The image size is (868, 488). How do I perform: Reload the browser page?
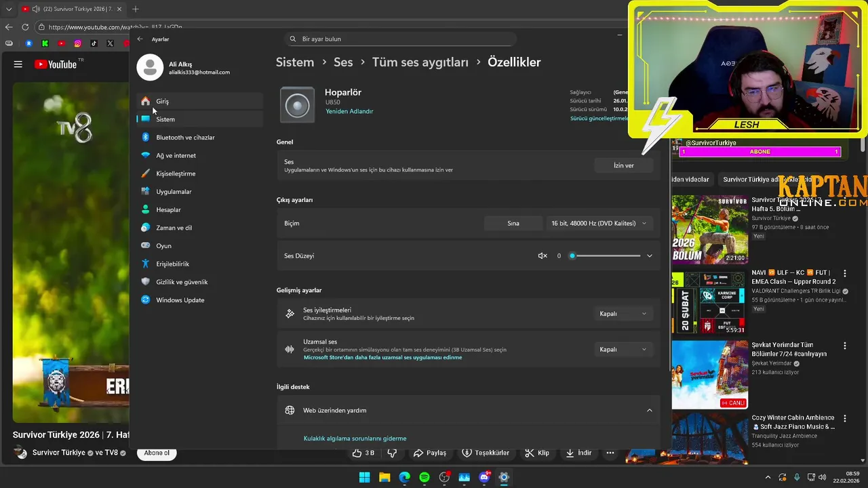pos(25,27)
